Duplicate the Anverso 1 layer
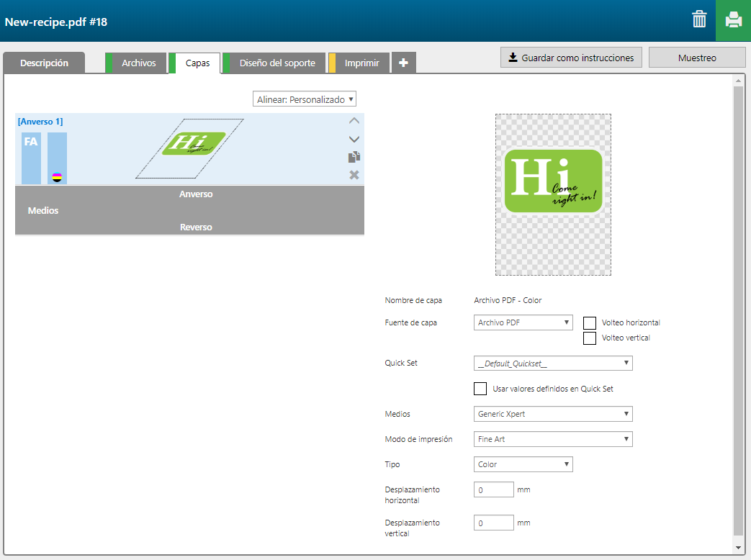This screenshot has width=751, height=560. click(x=354, y=157)
